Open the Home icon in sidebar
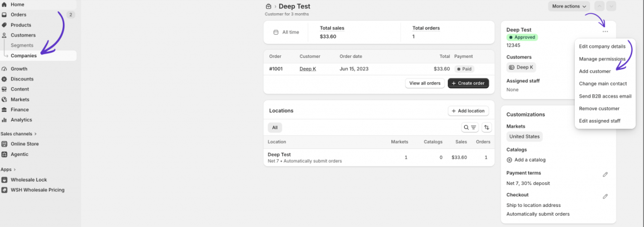The image size is (644, 227). [x=4, y=4]
